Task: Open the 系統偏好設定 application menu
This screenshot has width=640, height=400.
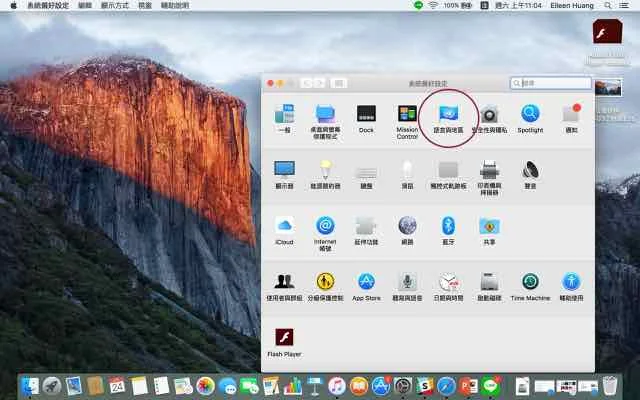Action: (48, 5)
